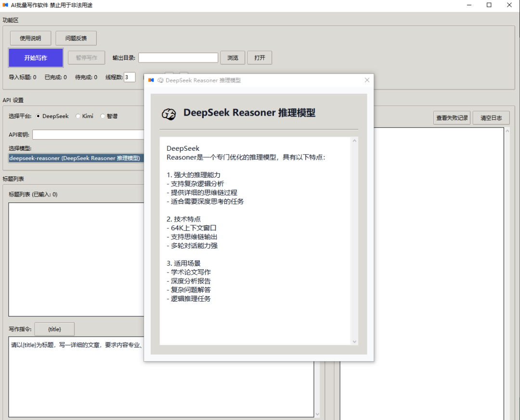Viewport: 520px width, 420px height.
Task: Click the '标题列表 (已输入: 0)' label
Action: (x=33, y=195)
